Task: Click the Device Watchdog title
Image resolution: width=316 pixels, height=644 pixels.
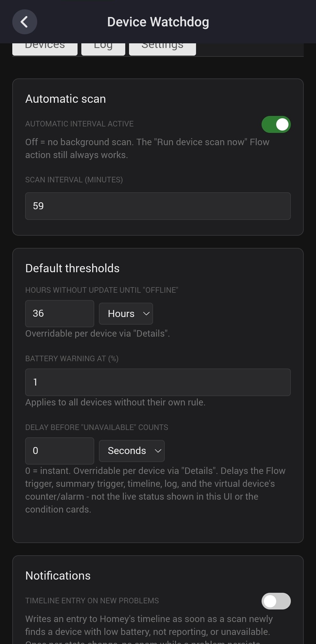Action: click(x=158, y=22)
